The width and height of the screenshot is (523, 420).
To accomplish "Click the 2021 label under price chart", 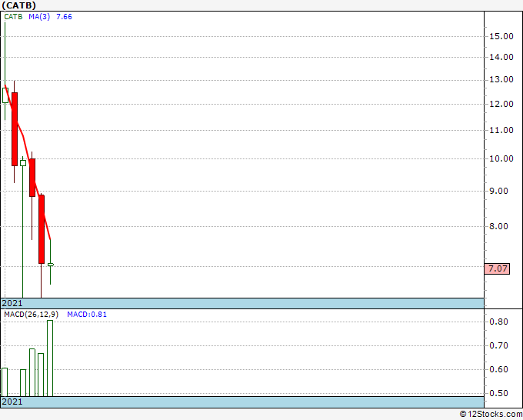I will (x=12, y=303).
